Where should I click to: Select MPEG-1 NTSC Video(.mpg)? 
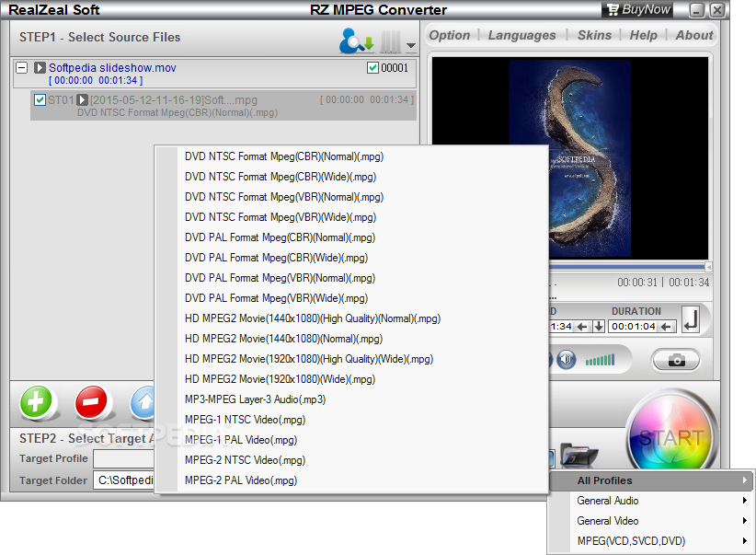[352, 421]
